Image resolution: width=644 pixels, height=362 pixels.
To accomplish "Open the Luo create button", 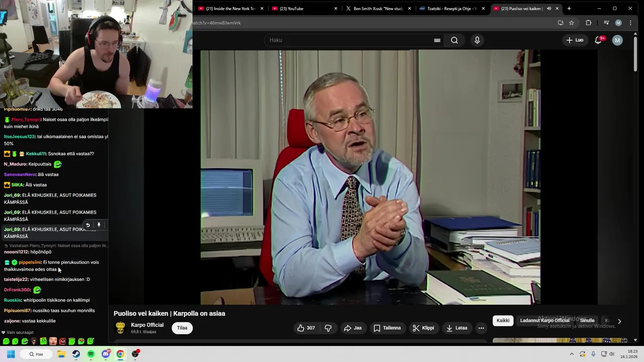I will (575, 40).
